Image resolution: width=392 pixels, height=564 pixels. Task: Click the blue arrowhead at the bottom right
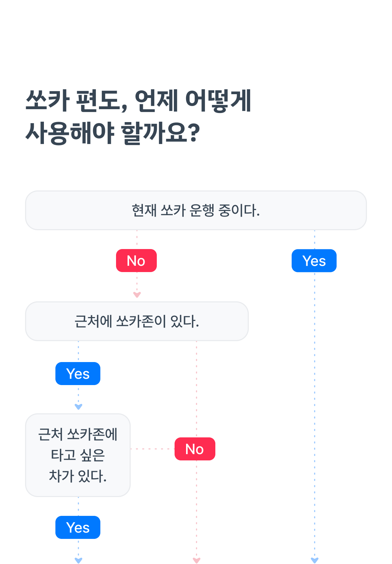click(x=315, y=560)
